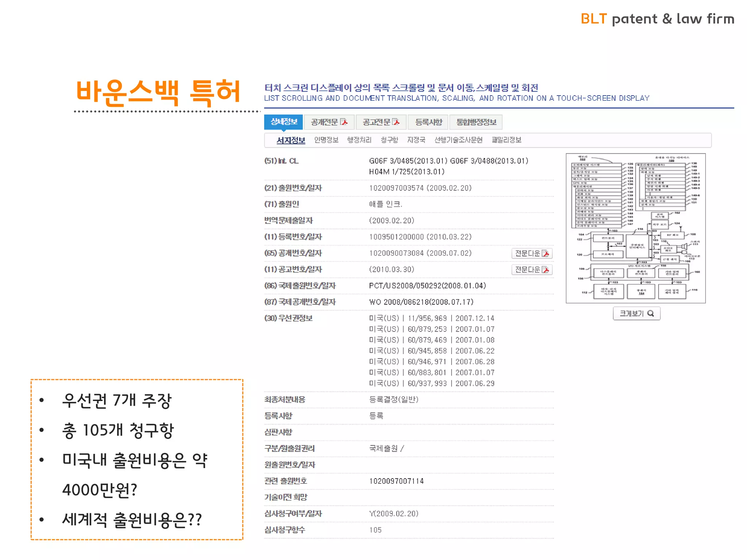Click magnifier icon on 크게보기 button
Screen dimensions: 747x560
[651, 314]
